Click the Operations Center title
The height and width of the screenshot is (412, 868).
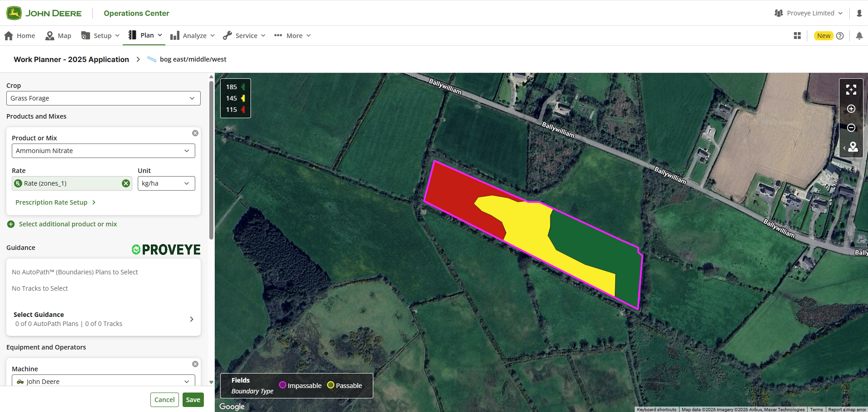point(136,13)
